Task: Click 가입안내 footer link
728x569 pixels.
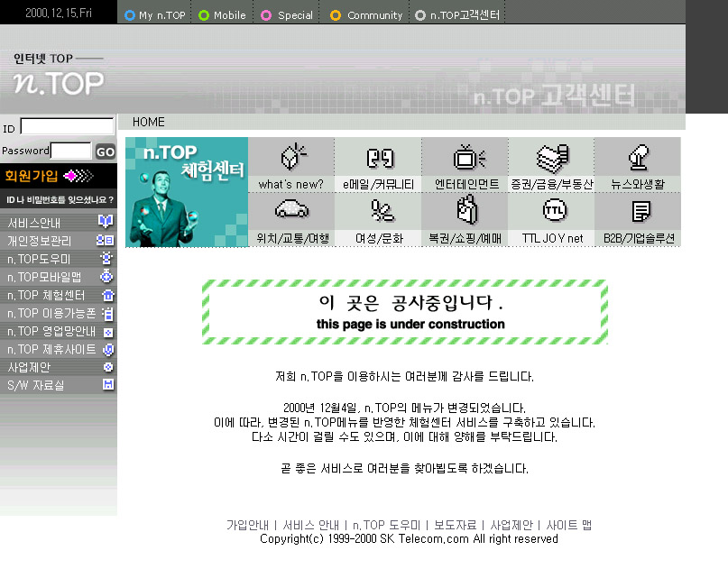Action: click(247, 525)
